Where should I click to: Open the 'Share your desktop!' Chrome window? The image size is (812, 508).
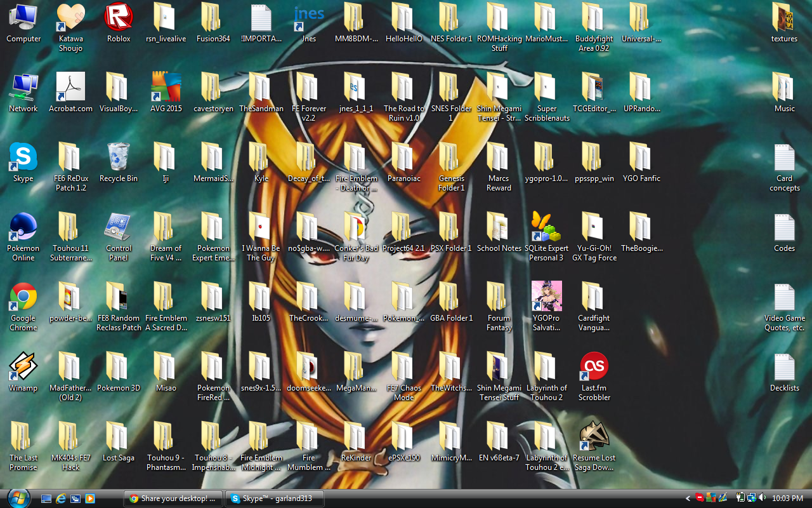(x=172, y=498)
